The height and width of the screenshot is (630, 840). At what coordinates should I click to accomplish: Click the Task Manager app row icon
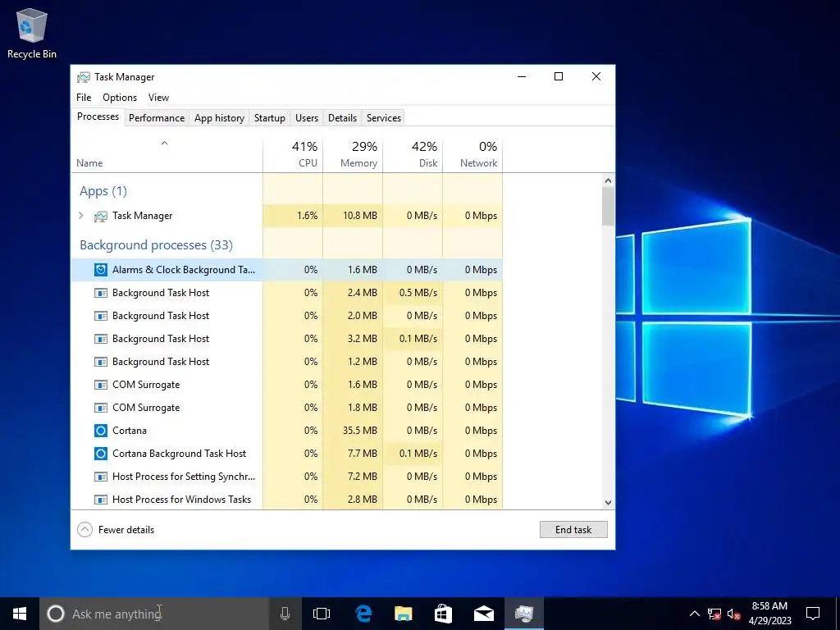point(100,216)
